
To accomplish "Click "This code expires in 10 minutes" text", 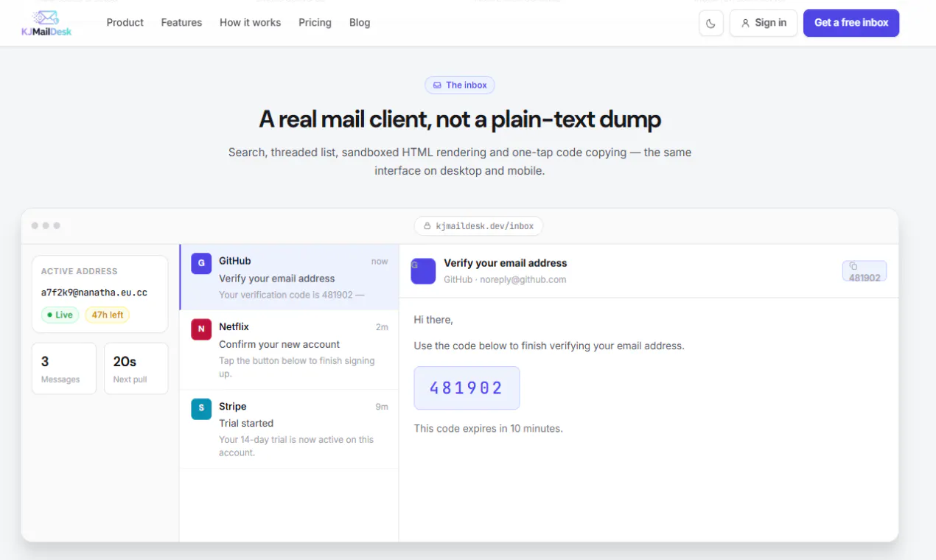I will [489, 428].
